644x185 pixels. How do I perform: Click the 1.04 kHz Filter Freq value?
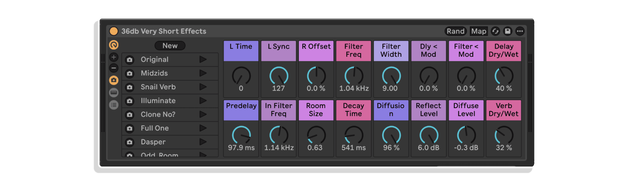point(354,88)
